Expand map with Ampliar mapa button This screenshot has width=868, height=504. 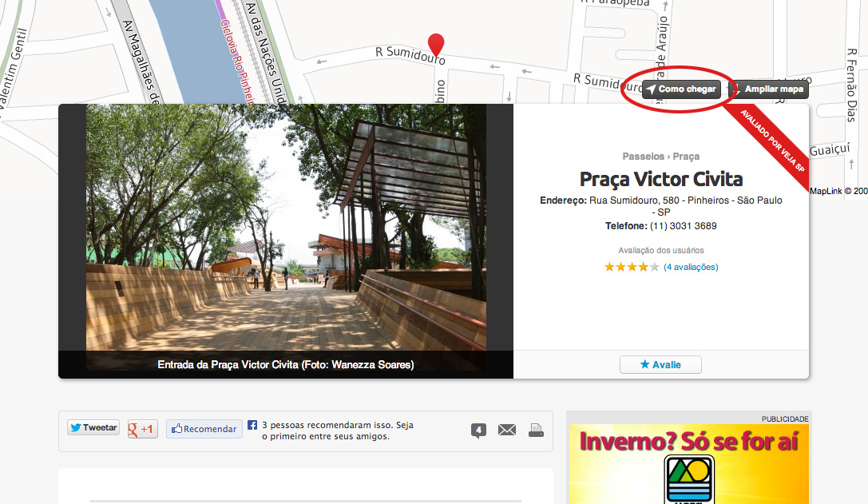769,89
